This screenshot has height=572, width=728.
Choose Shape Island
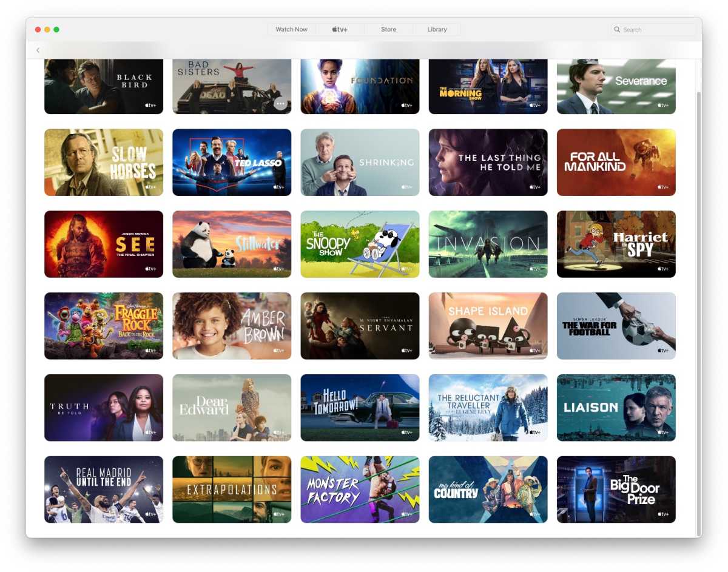pyautogui.click(x=488, y=326)
